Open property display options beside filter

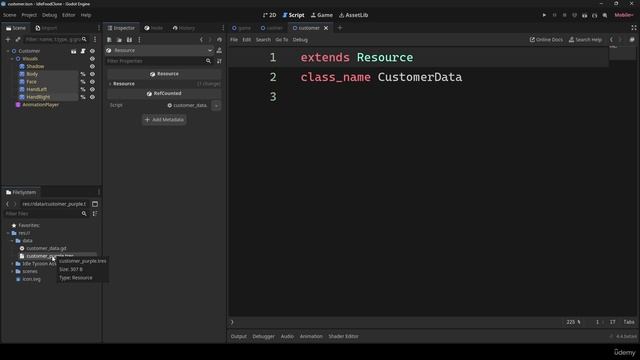click(219, 61)
